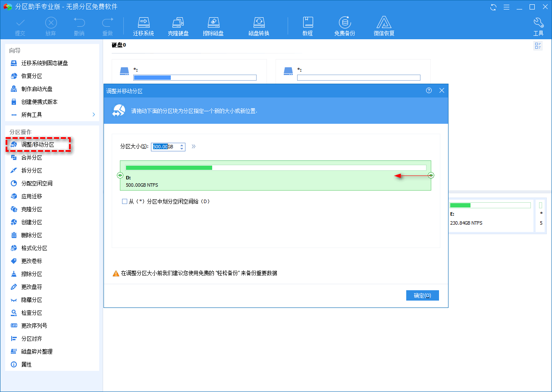Viewport: 552px width, 392px height.
Task: Open the hamburger menu in title bar
Action: coord(507,7)
